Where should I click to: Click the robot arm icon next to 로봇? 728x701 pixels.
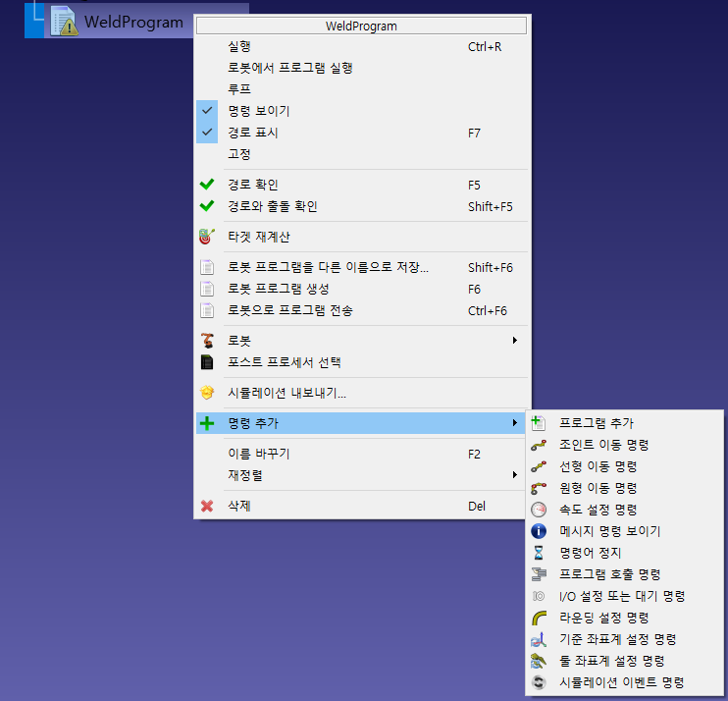click(207, 341)
